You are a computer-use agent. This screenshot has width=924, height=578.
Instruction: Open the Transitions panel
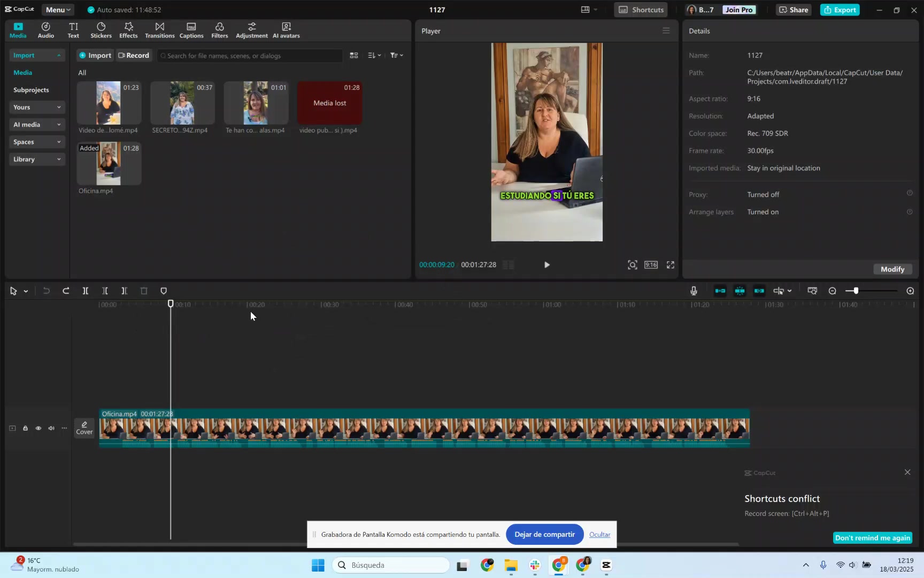(x=159, y=31)
